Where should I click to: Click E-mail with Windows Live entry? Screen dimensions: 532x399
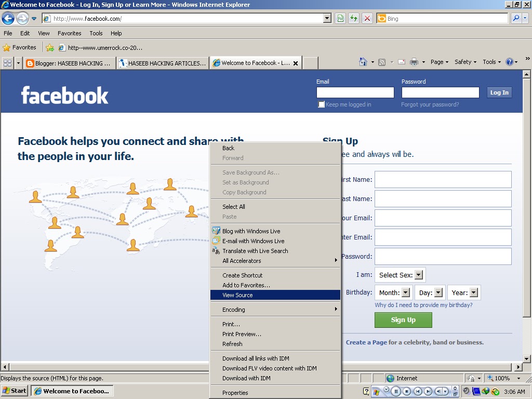click(x=275, y=241)
